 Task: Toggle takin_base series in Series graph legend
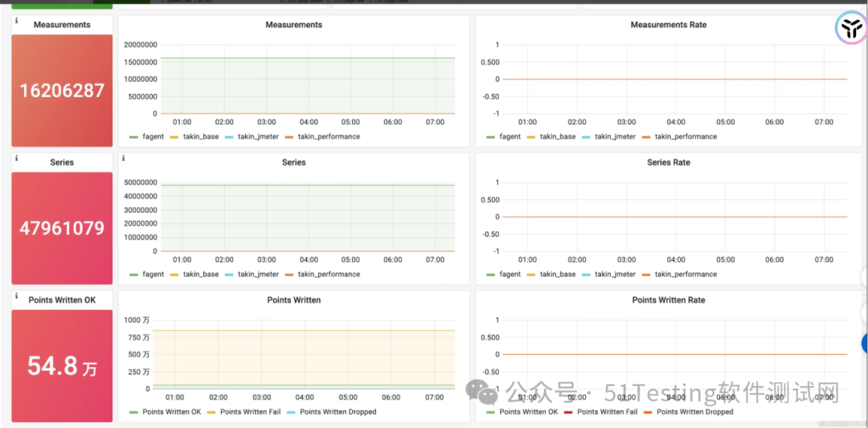point(201,275)
